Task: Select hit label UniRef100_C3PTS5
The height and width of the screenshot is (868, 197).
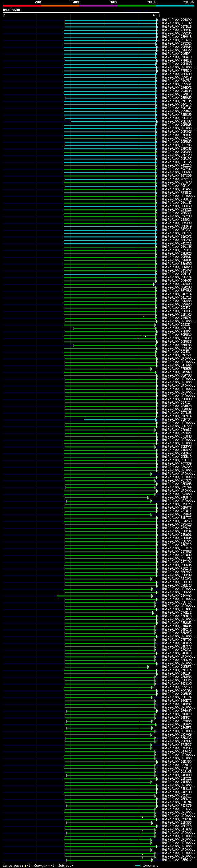Action: point(177,162)
